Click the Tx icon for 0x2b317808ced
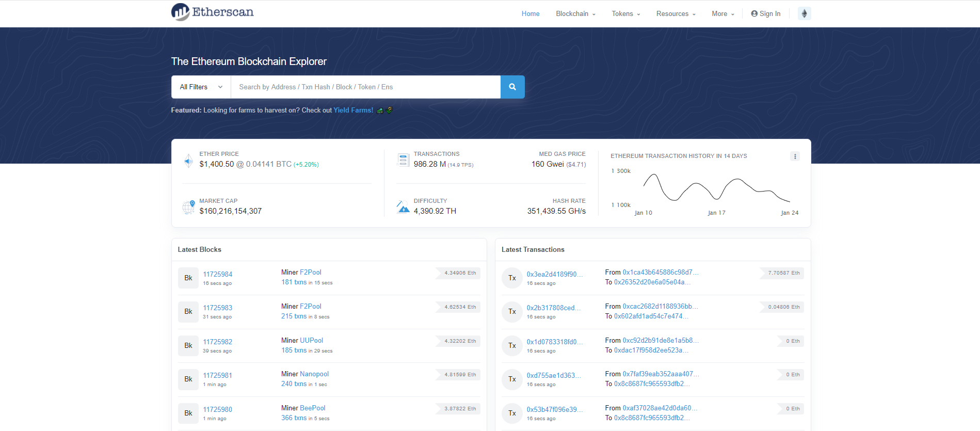 pos(512,312)
